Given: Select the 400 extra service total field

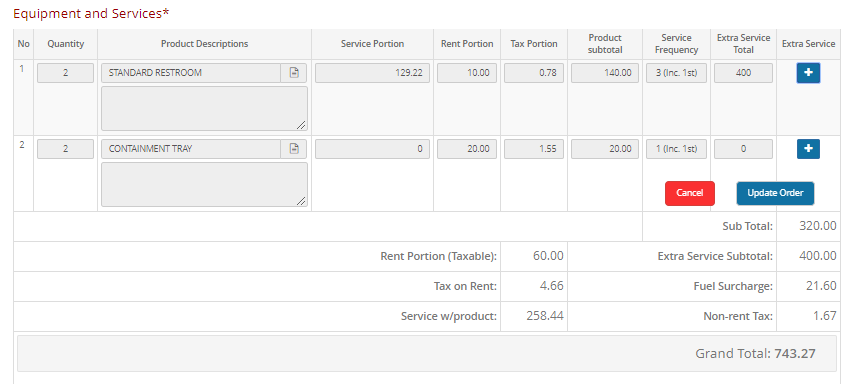Looking at the screenshot, I should point(744,73).
